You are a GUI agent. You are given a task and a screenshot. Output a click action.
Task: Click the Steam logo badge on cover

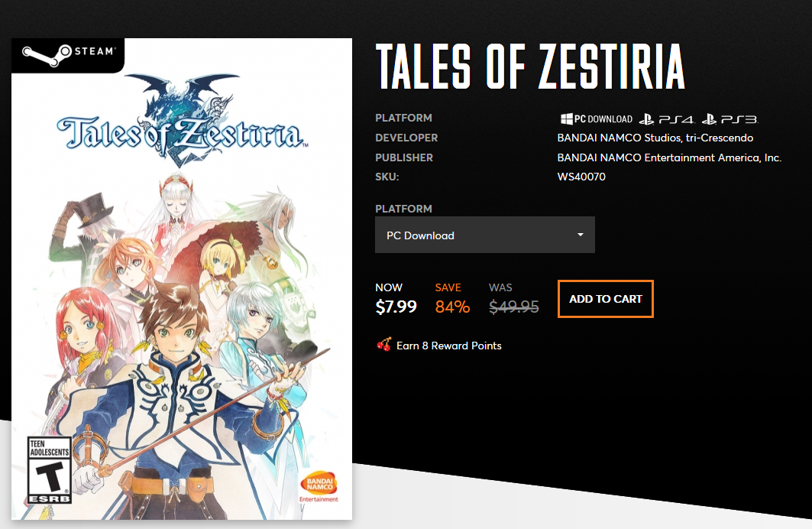[x=68, y=55]
